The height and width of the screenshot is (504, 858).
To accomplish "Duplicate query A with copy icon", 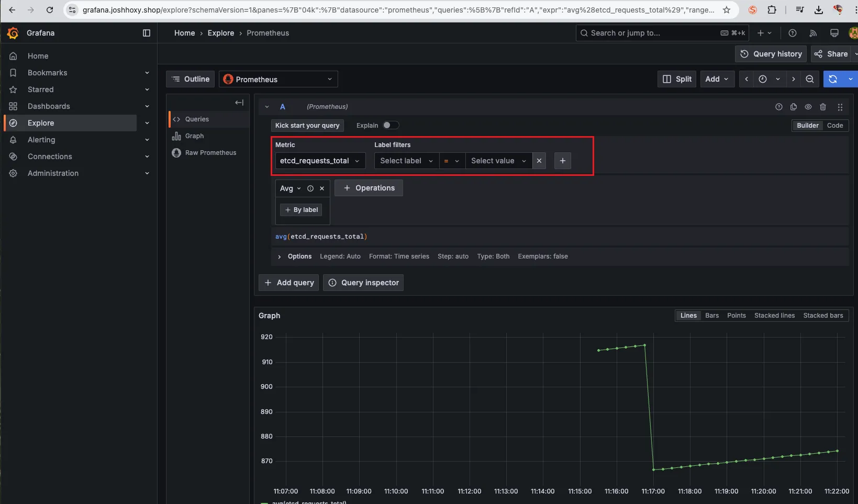I will tap(794, 107).
